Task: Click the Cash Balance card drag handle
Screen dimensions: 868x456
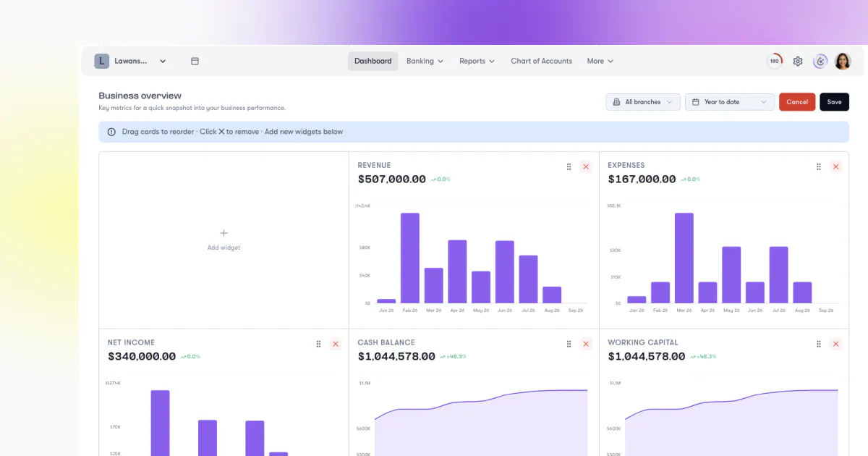Action: tap(569, 344)
